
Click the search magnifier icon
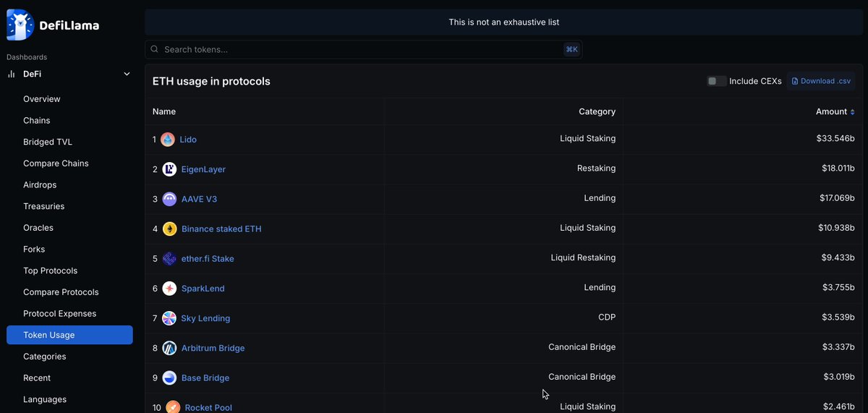click(155, 49)
